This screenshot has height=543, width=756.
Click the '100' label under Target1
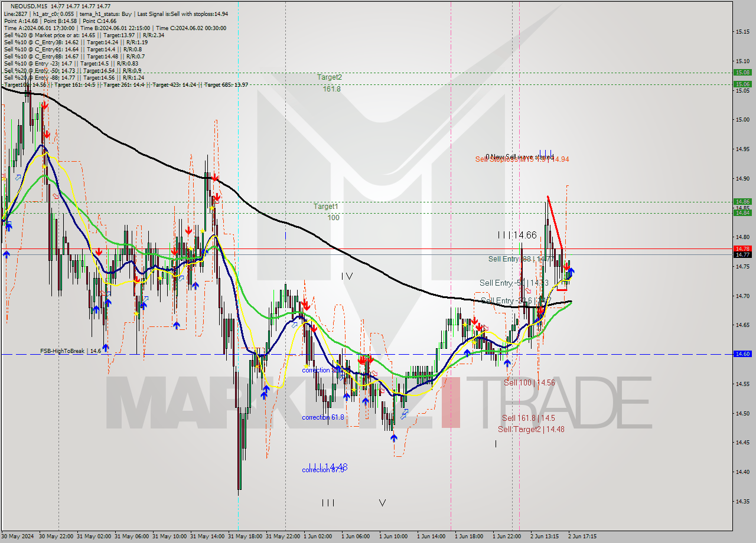pos(334,217)
